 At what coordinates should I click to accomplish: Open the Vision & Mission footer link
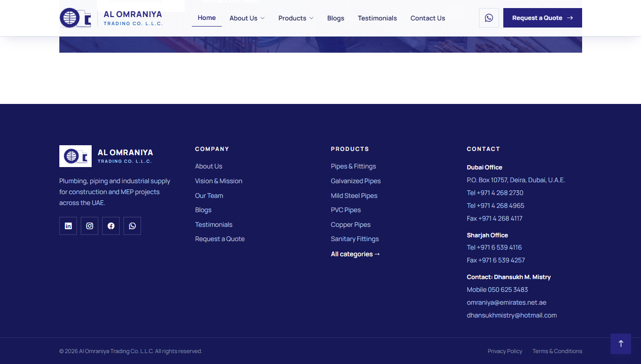[218, 181]
